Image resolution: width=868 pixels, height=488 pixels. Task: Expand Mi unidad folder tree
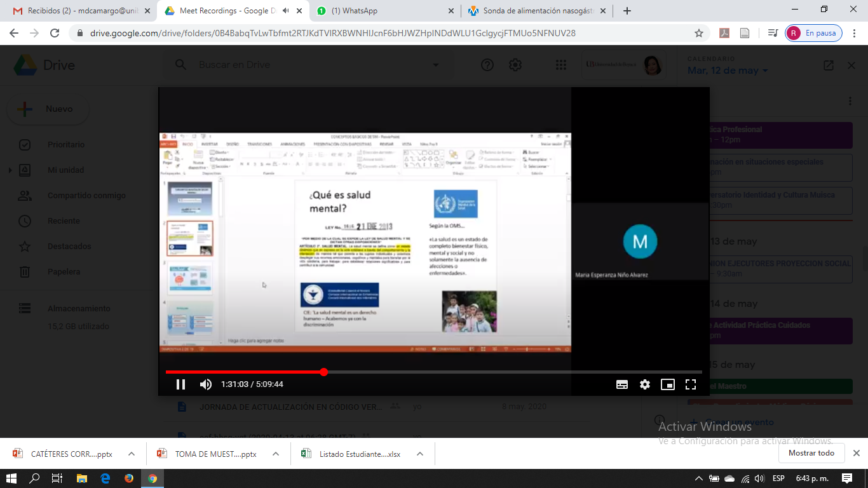point(10,170)
